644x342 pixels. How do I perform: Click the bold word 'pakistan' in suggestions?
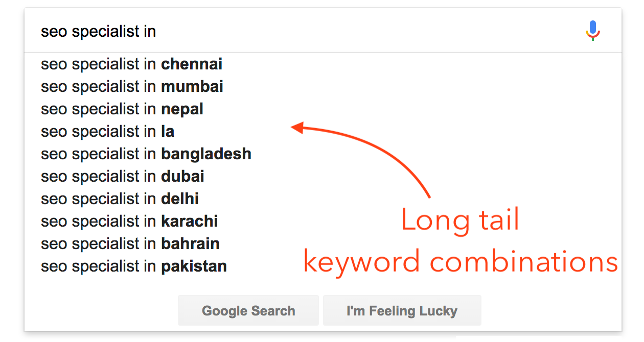tap(194, 266)
